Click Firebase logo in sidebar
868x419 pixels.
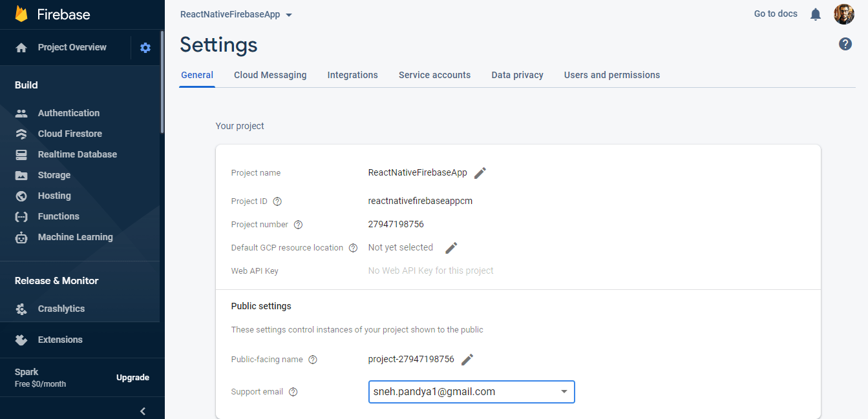coord(21,14)
